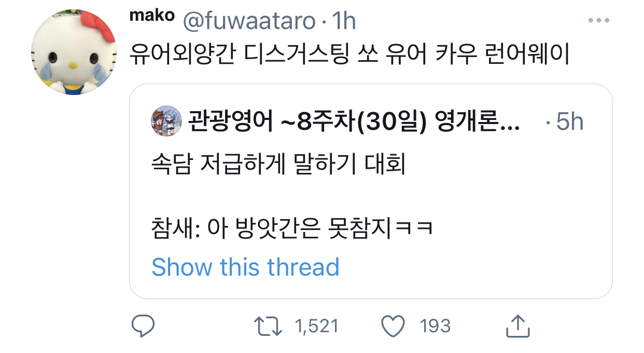Open the three-dot more options menu
This screenshot has width=644, height=353.
[x=598, y=21]
